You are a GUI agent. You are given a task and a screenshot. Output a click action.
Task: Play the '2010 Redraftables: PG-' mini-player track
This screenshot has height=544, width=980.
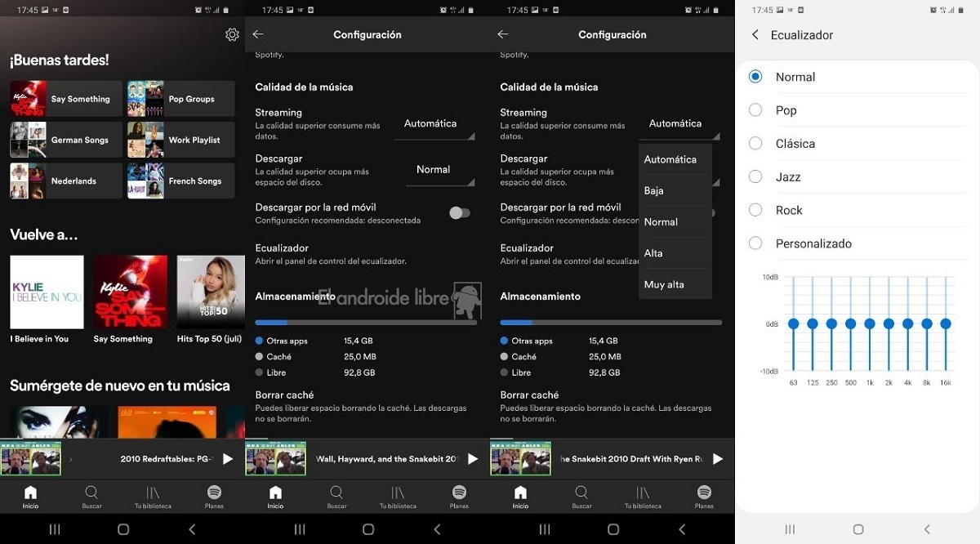click(x=228, y=459)
